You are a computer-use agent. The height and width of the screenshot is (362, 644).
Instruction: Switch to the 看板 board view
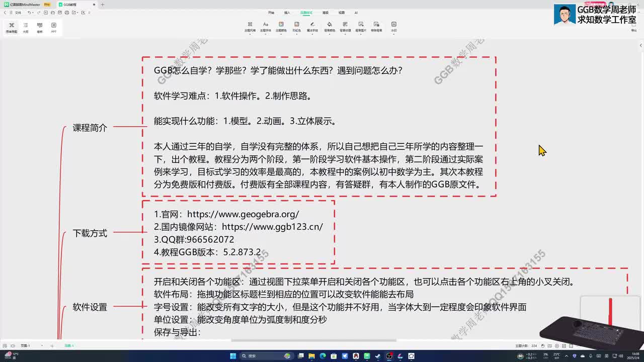pyautogui.click(x=40, y=28)
